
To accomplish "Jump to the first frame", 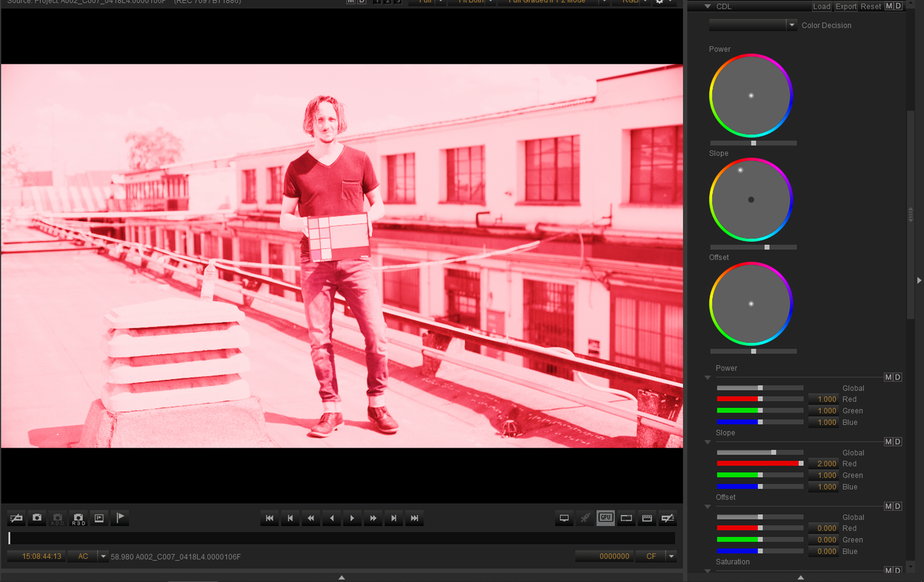I will coord(269,518).
